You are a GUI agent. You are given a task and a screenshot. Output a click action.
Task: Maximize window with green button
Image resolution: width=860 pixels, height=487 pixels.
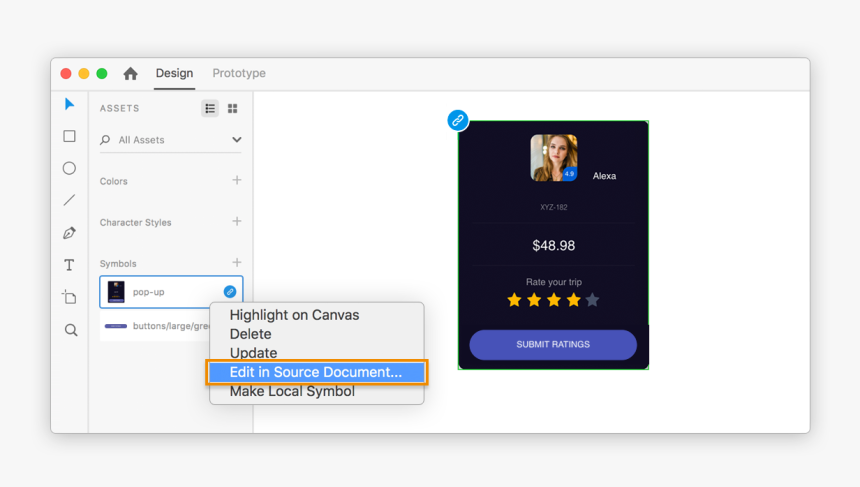[x=102, y=73]
